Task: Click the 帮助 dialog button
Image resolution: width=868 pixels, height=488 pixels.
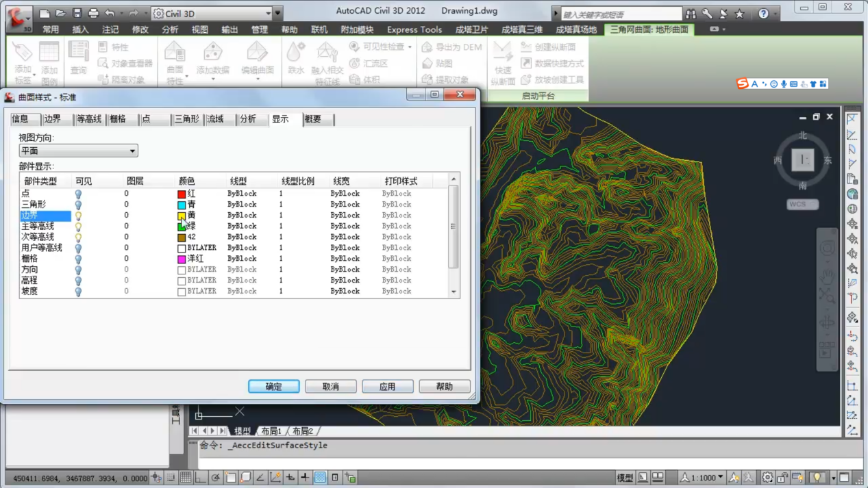Action: (x=445, y=387)
